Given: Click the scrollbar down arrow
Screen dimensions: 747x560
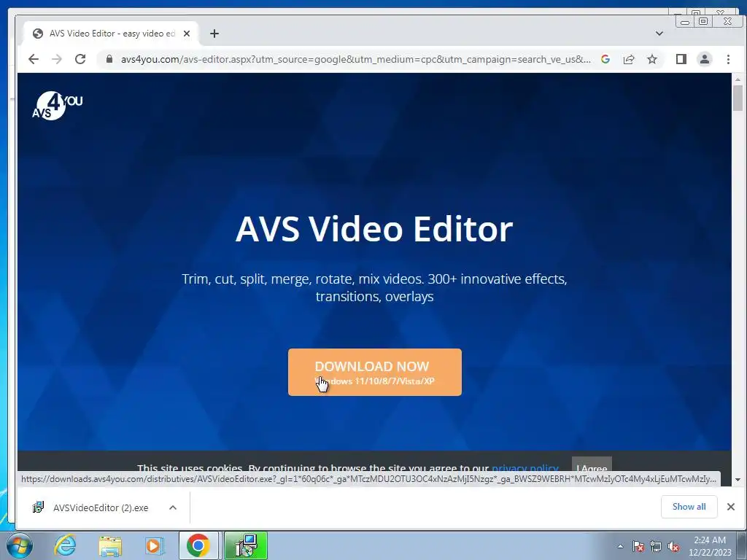Looking at the screenshot, I should [738, 480].
